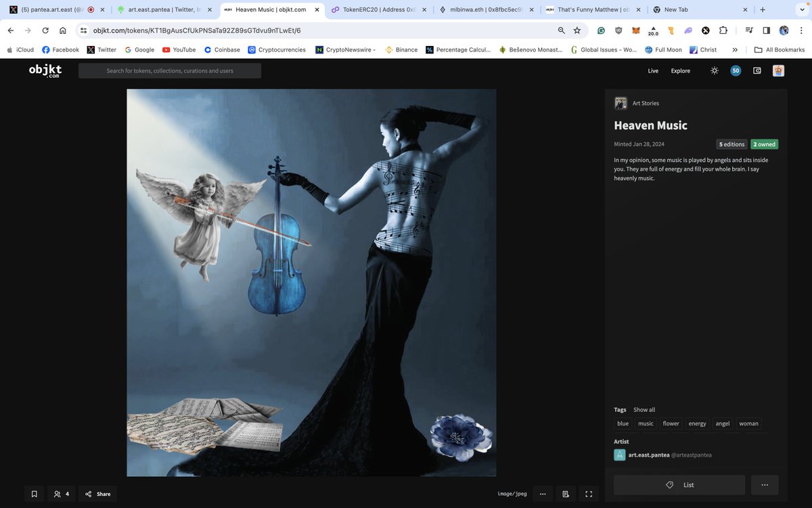Click the 5 editions badge

[x=731, y=144]
